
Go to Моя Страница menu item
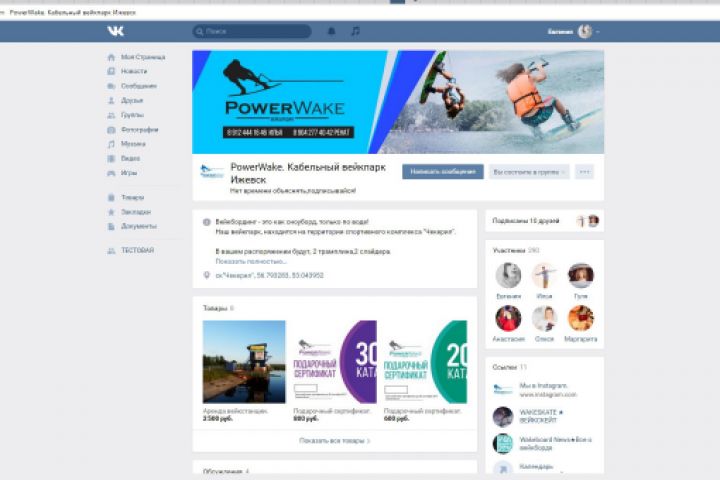tap(143, 57)
